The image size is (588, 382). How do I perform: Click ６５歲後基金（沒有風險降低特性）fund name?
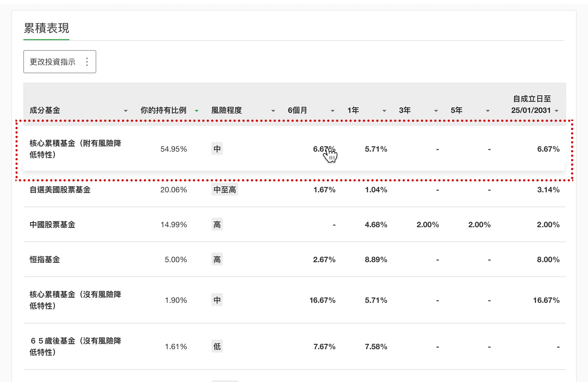pos(75,347)
